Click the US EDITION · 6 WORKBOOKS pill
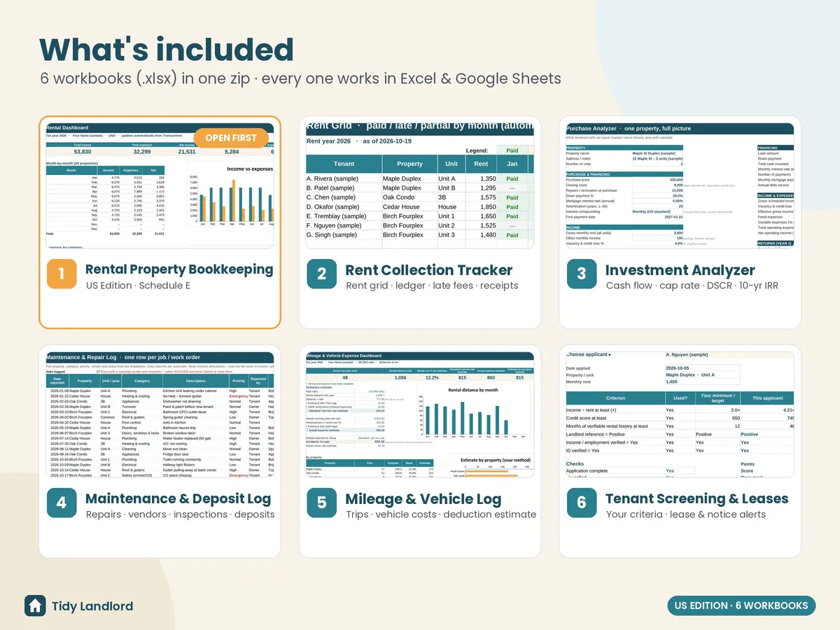 pos(741,605)
